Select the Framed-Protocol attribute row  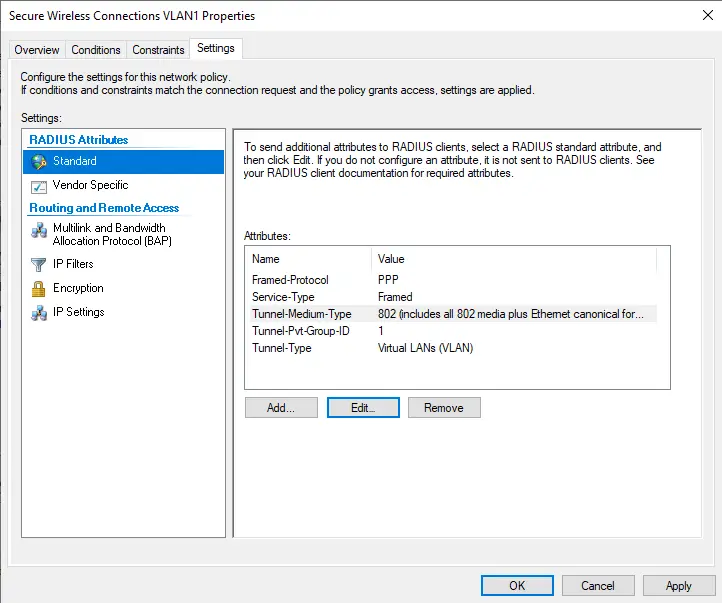[x=454, y=280]
